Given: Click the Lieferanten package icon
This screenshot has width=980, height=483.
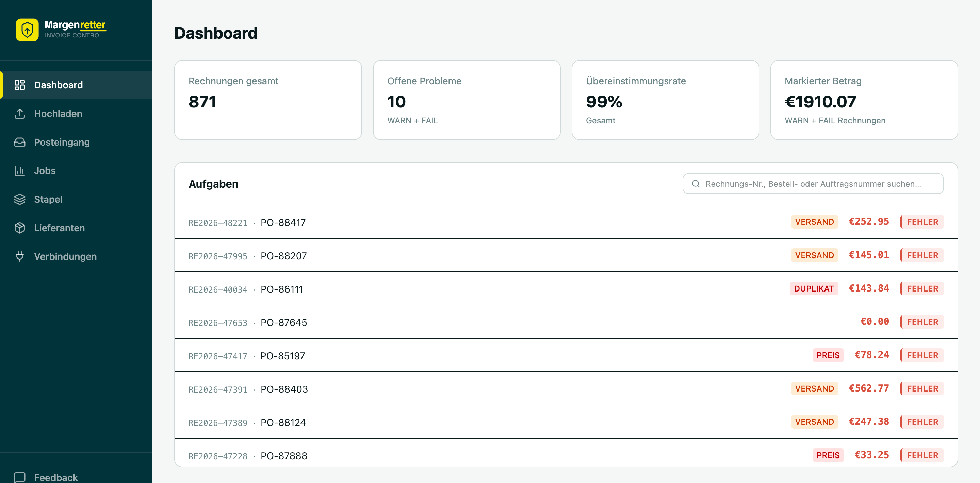Looking at the screenshot, I should coord(19,228).
